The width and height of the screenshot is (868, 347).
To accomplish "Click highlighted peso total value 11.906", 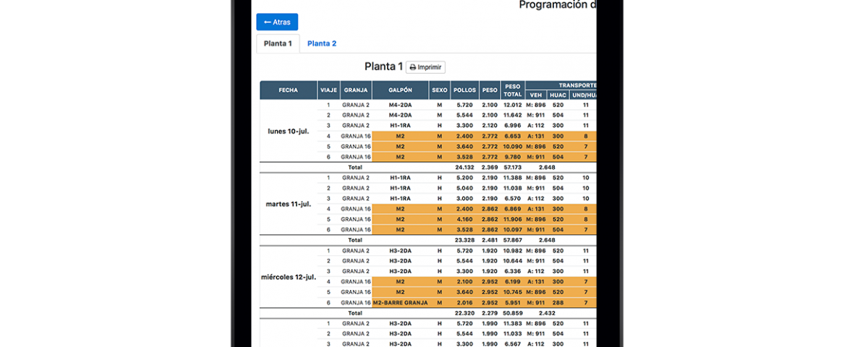I will click(x=513, y=218).
